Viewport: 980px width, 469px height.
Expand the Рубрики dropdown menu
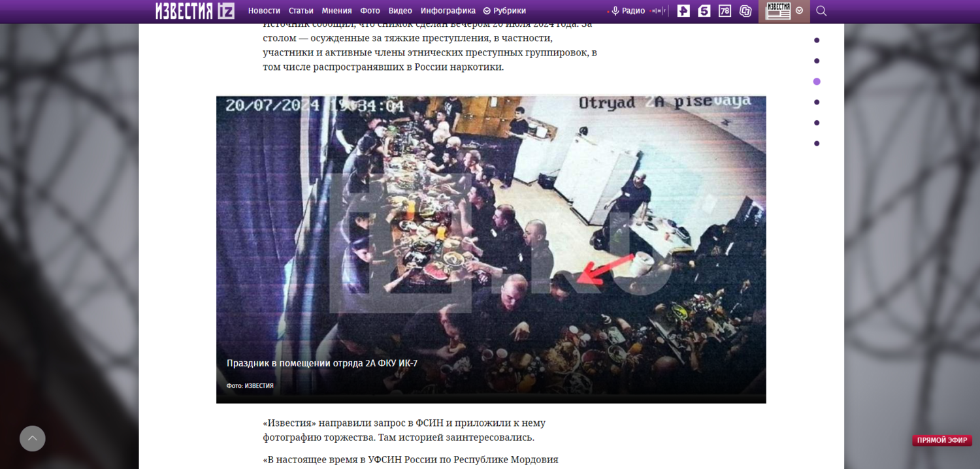(504, 11)
